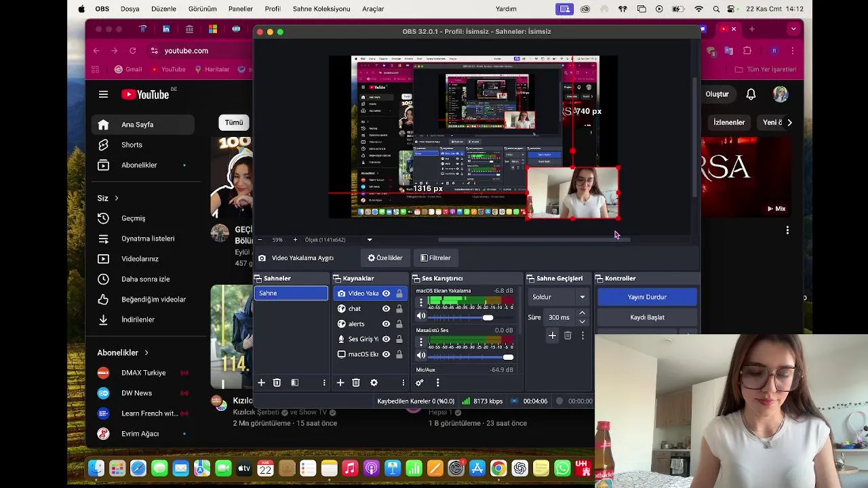Hide the alerts source
Image resolution: width=868 pixels, height=488 pixels.
(386, 324)
